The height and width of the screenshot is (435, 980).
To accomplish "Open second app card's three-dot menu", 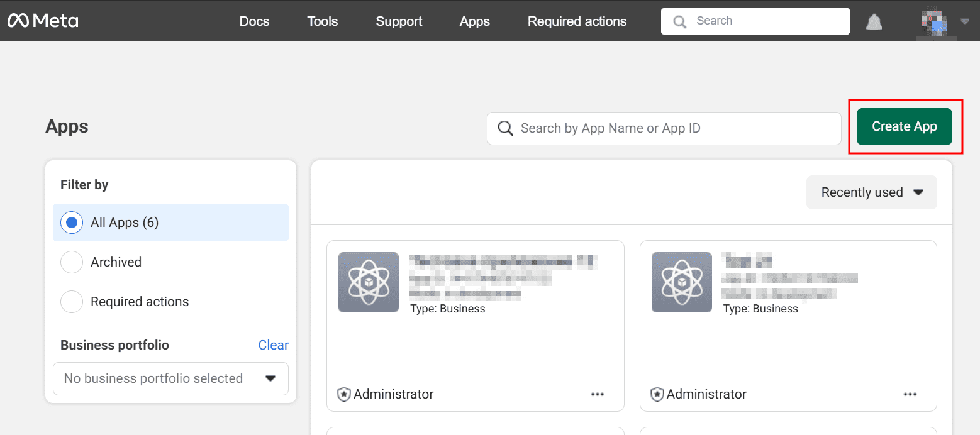I will (x=910, y=394).
